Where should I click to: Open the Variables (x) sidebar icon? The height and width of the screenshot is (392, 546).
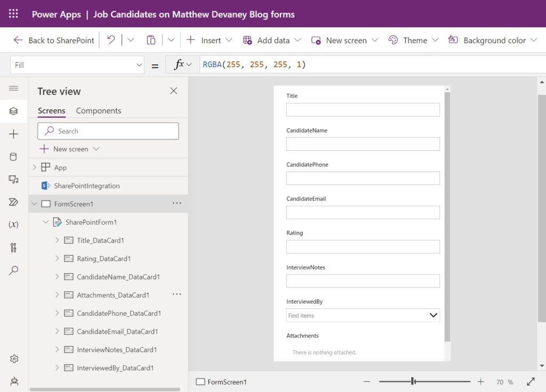click(13, 224)
